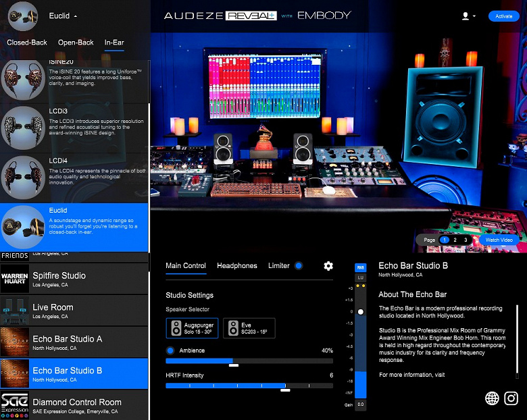
Task: Click the Warren Huart logo
Action: [15, 279]
